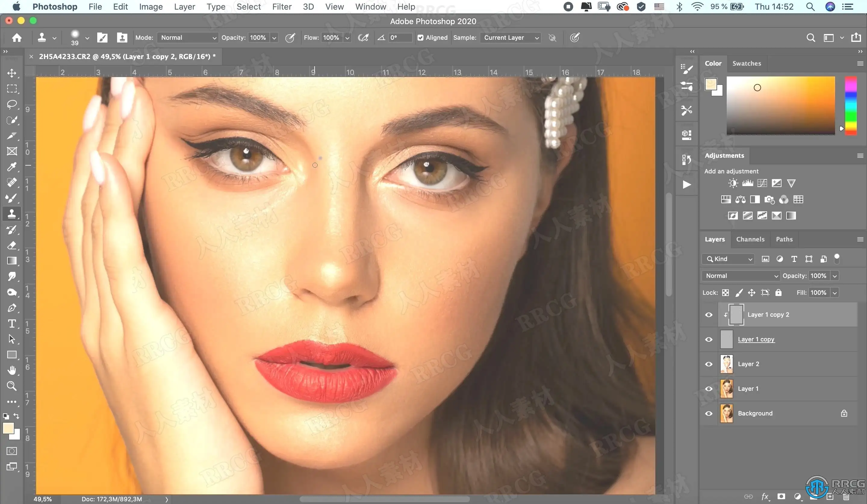Select the Zoom tool in toolbar

pos(12,386)
